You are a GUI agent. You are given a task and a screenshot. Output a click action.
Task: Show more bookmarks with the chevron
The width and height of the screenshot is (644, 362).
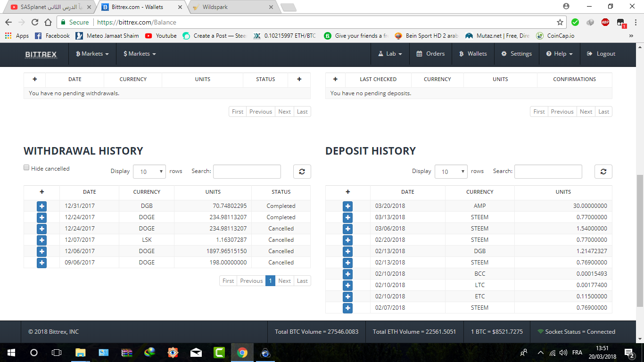click(631, 36)
